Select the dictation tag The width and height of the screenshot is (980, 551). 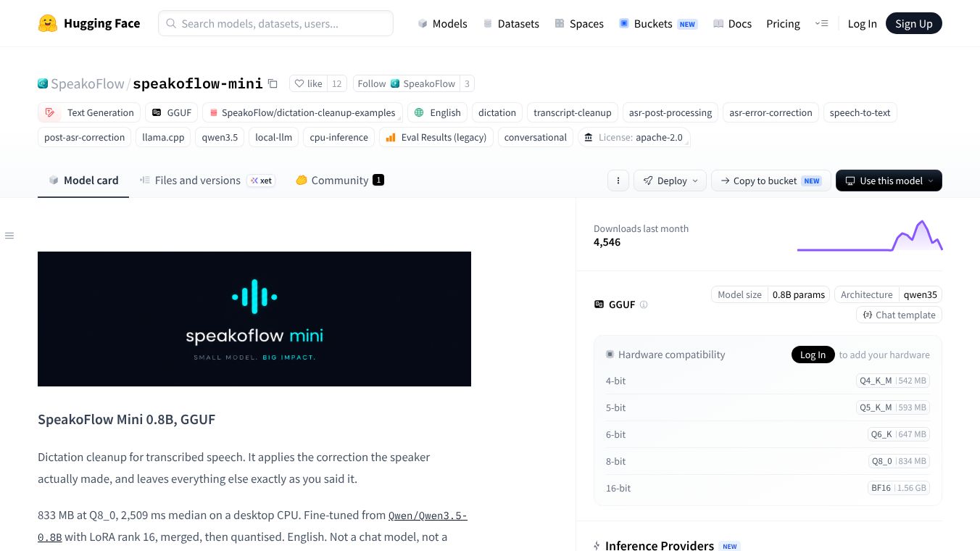pos(497,112)
